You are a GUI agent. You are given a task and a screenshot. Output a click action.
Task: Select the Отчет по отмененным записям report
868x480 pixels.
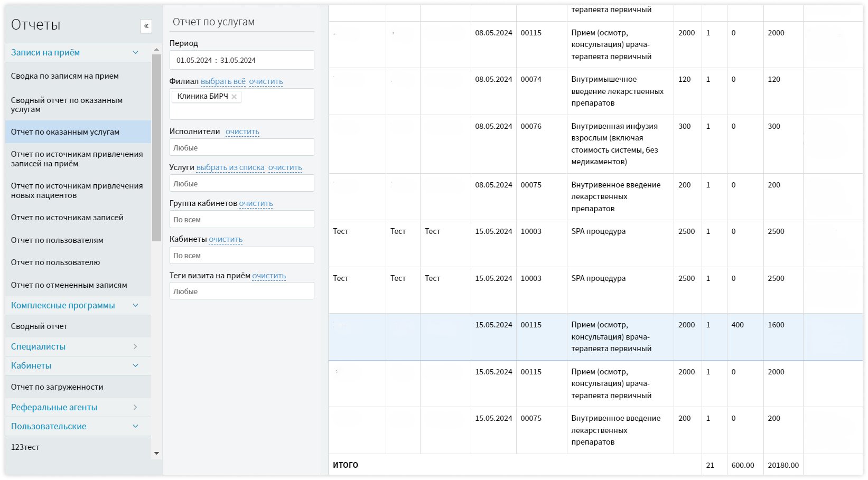click(69, 285)
